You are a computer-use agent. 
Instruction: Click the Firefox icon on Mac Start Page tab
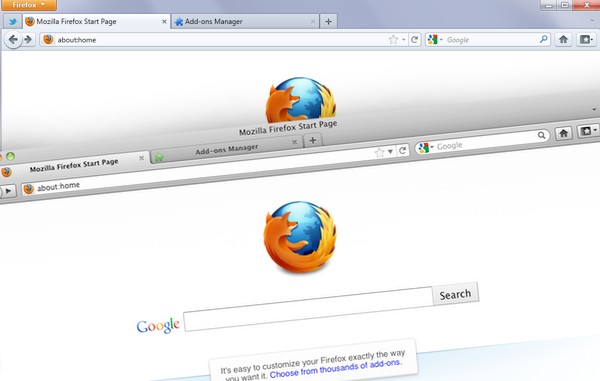[x=6, y=172]
